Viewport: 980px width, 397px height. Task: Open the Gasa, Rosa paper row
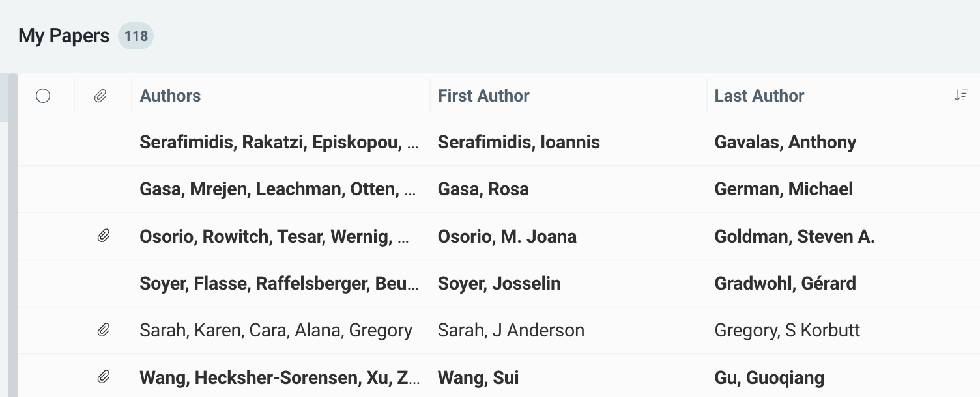483,189
